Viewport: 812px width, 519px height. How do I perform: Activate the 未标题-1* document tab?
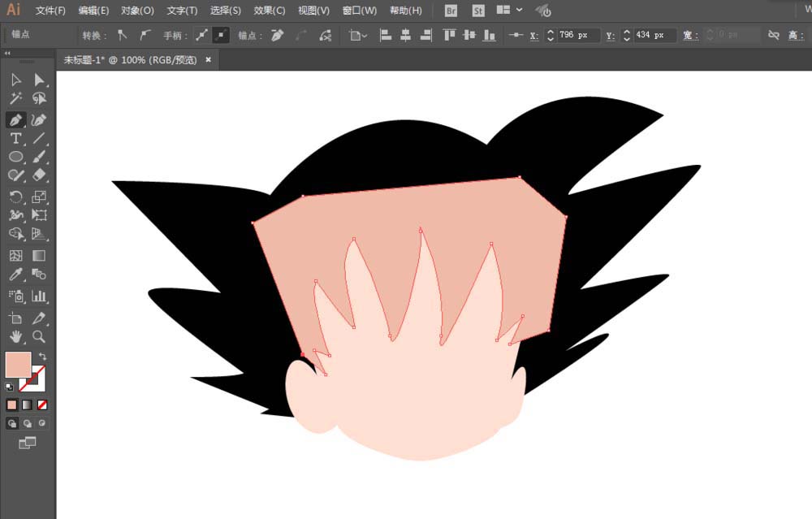pyautogui.click(x=130, y=60)
